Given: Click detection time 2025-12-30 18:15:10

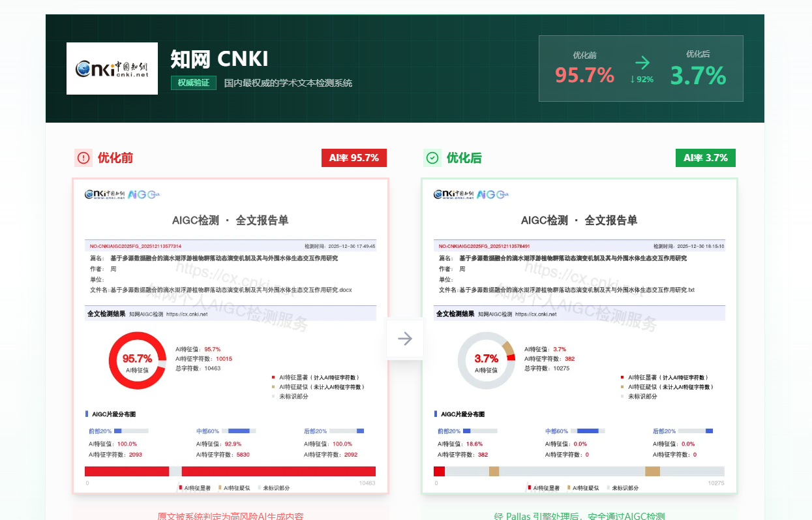Looking at the screenshot, I should click(689, 247).
